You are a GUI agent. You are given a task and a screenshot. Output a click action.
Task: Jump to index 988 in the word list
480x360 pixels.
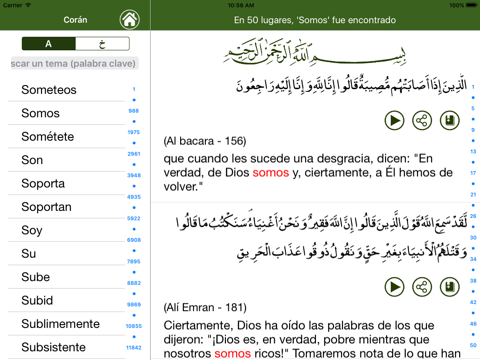click(x=134, y=111)
